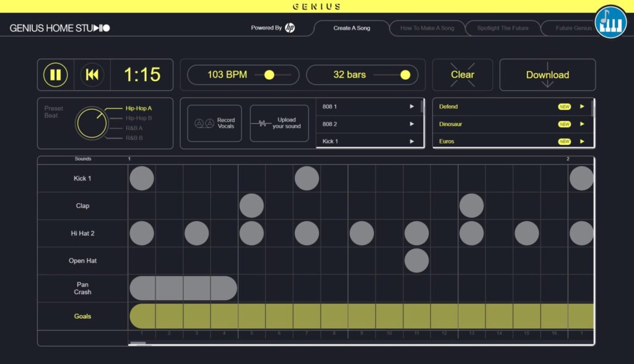The image size is (634, 364).
Task: Play the Dinosaur sample
Action: click(582, 124)
